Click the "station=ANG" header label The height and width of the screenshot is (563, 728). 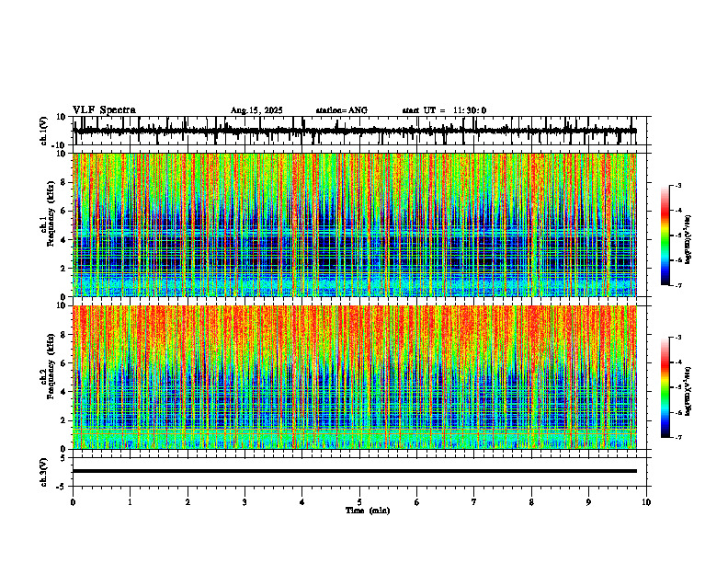pyautogui.click(x=342, y=110)
